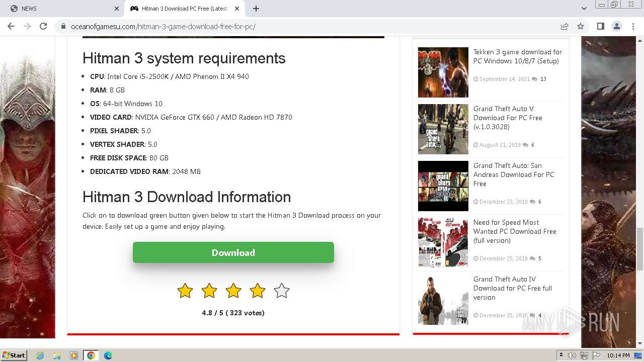Open a new browser tab
Image resolution: width=644 pixels, height=362 pixels.
(256, 9)
